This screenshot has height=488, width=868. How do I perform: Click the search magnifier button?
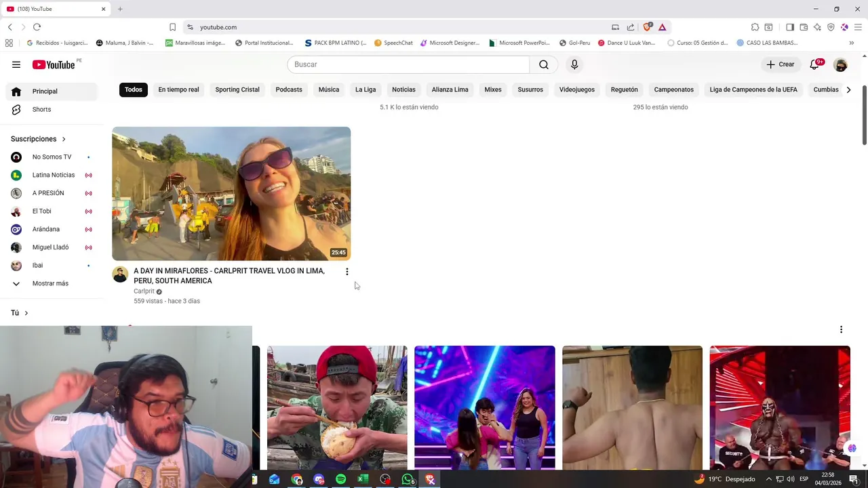coord(544,64)
